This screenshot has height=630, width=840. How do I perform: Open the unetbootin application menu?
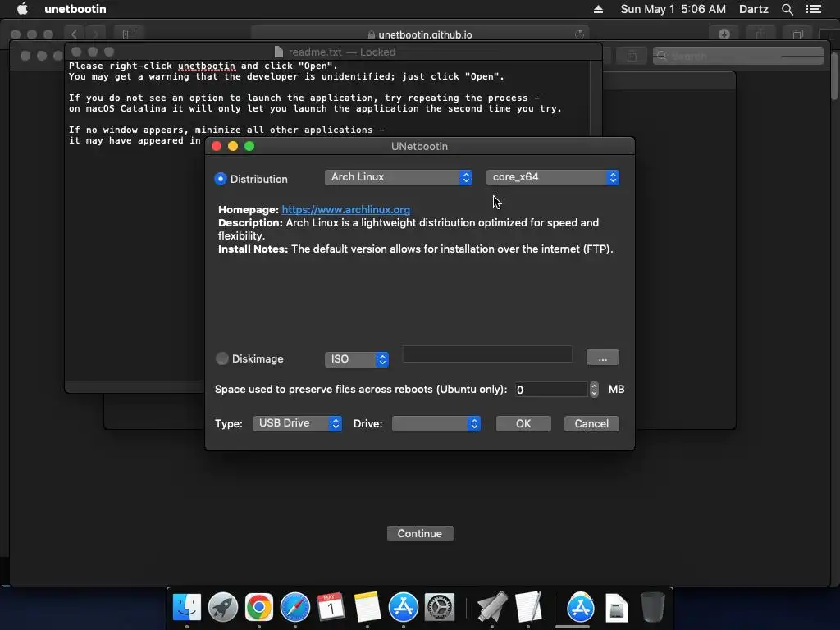(75, 9)
